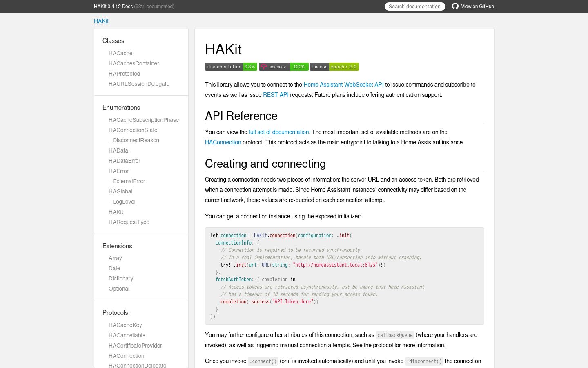Image resolution: width=588 pixels, height=368 pixels.
Task: Open HAProtected in the sidebar
Action: pos(125,74)
